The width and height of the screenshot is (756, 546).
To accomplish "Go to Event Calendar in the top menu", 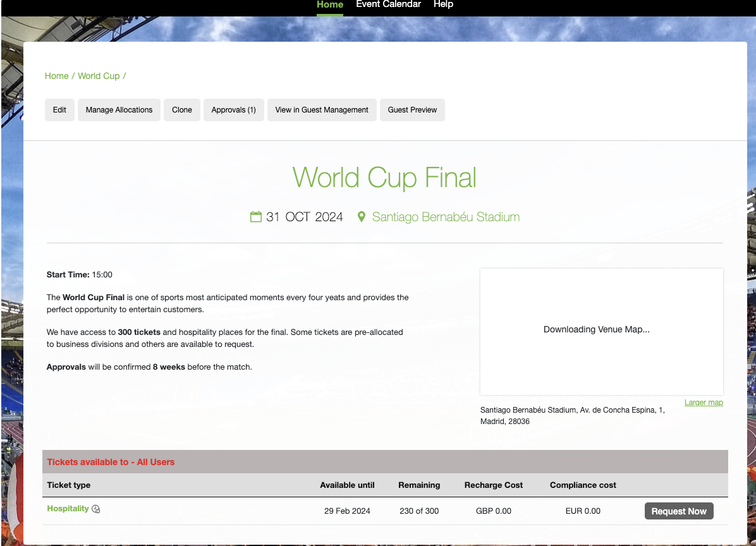I will pyautogui.click(x=388, y=4).
